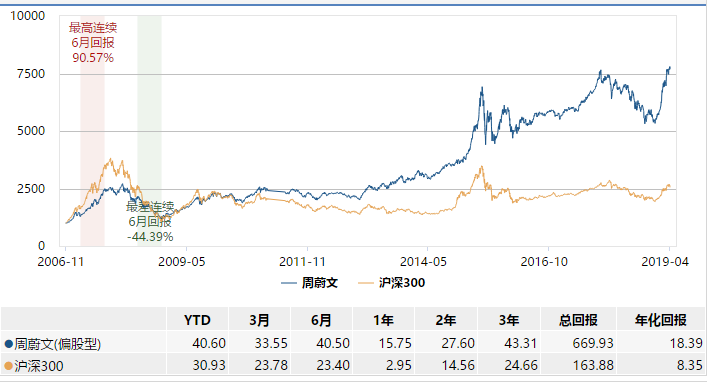Screen dimensions: 707x382
Task: Click the 2016-10 x-axis label
Action: coord(544,262)
